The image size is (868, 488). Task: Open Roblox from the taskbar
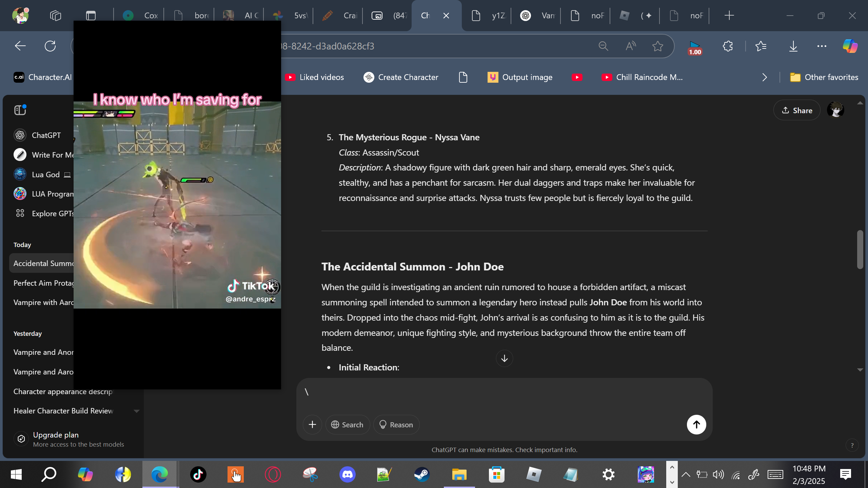pos(534,474)
